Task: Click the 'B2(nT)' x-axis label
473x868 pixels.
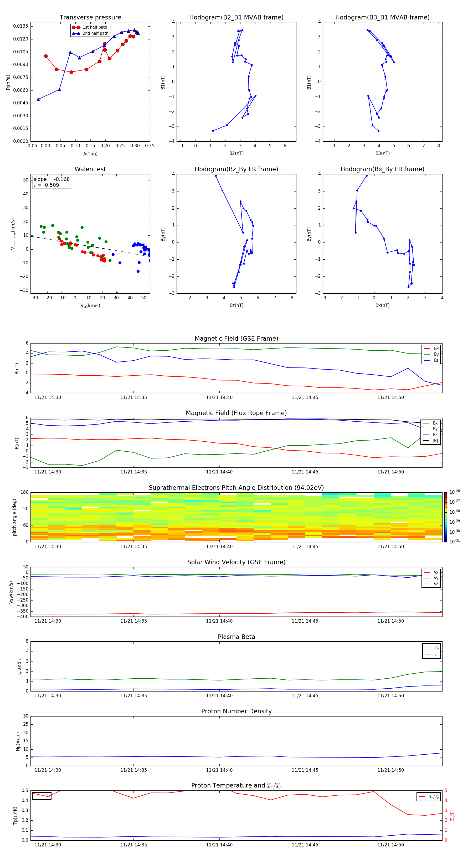Action: tap(236, 153)
